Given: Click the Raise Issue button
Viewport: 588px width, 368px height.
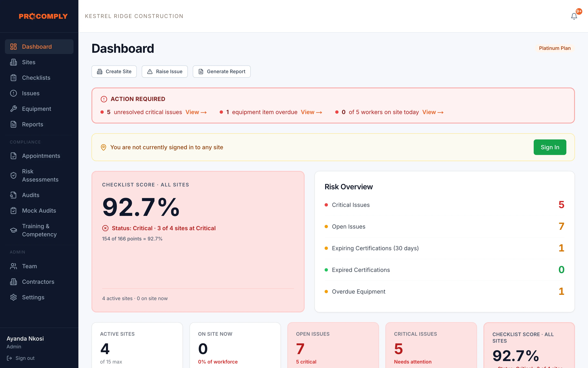Looking at the screenshot, I should [x=165, y=72].
